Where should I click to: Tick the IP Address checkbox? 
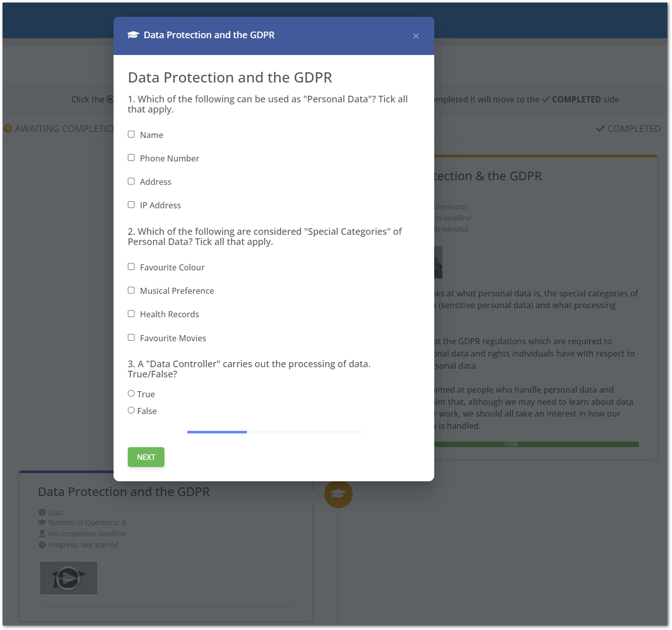(x=131, y=205)
